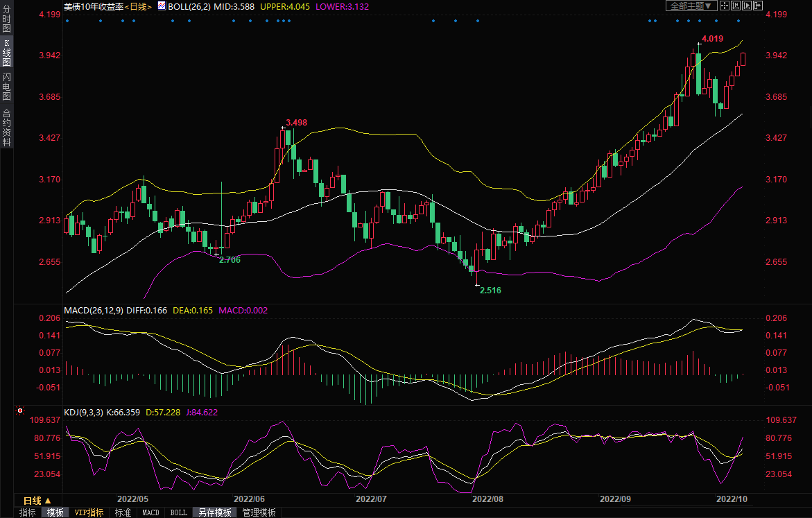Click the red circular icon beside KDJ label
Viewport: 812px width, 518px height.
tap(19, 411)
